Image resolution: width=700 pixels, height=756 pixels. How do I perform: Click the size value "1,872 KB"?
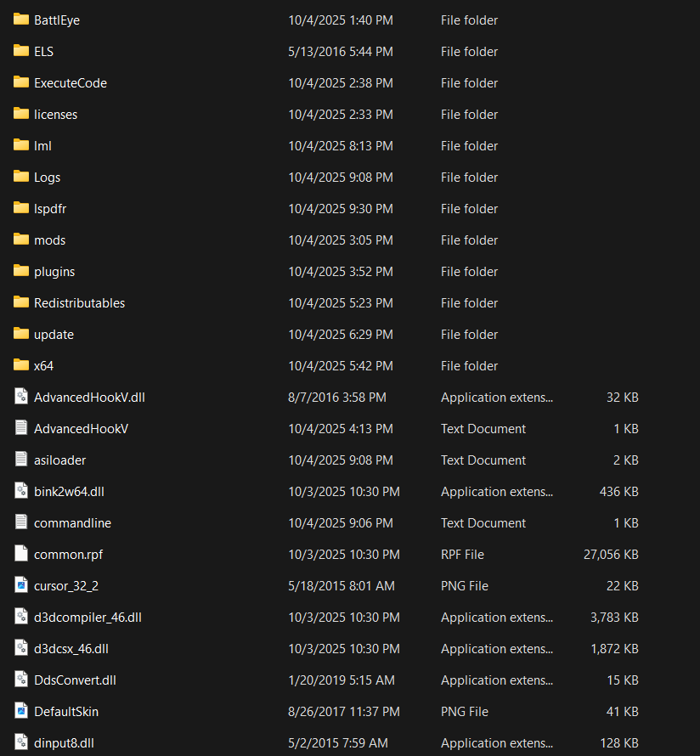(x=615, y=648)
